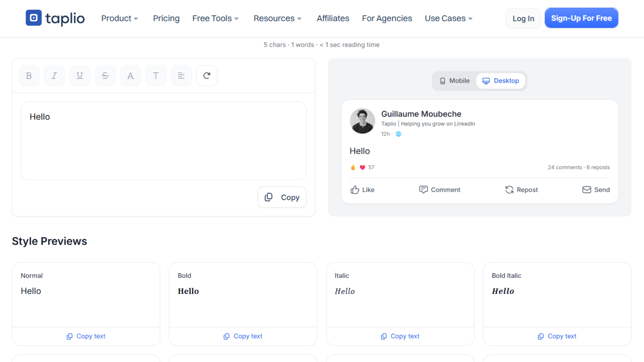Click Like on the post preview
This screenshot has height=362, width=644.
[x=362, y=190]
